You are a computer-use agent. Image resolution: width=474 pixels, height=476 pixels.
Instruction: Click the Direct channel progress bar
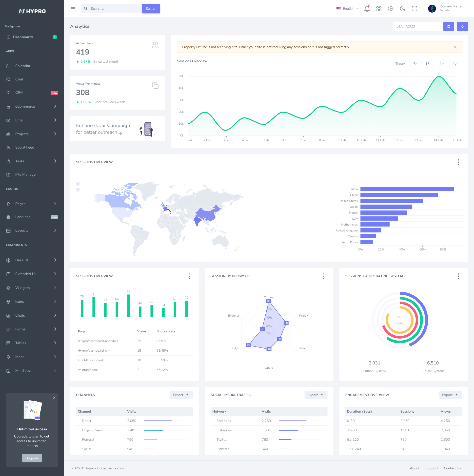click(158, 421)
